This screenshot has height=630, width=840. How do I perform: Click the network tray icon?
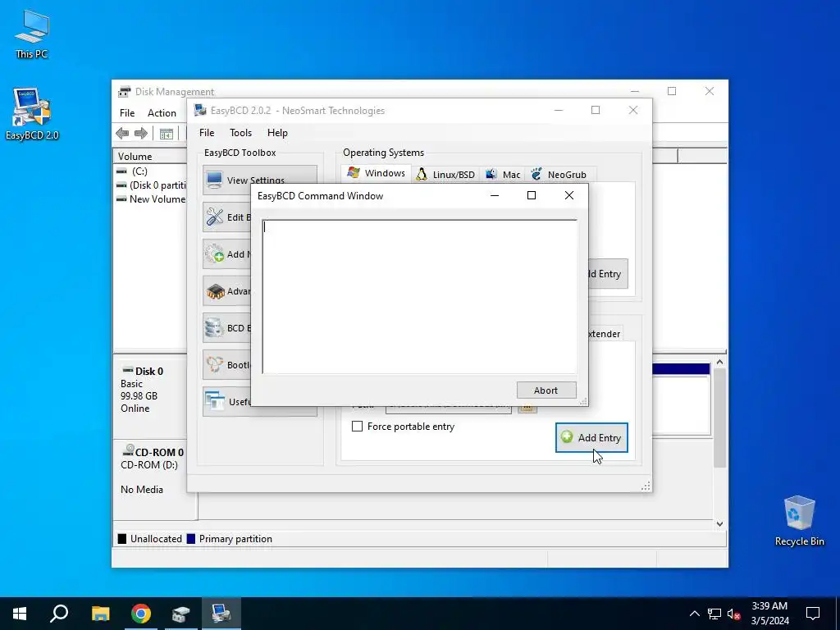point(714,614)
